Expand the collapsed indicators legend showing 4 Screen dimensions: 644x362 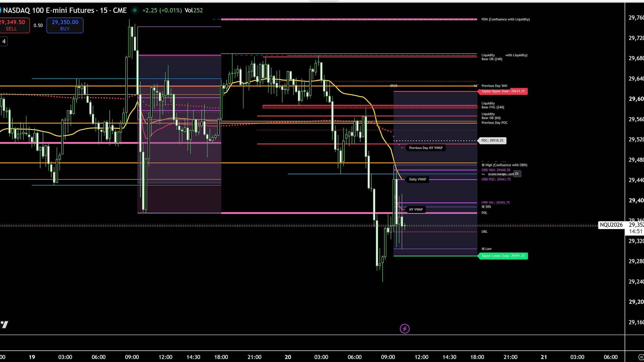pos(4,41)
